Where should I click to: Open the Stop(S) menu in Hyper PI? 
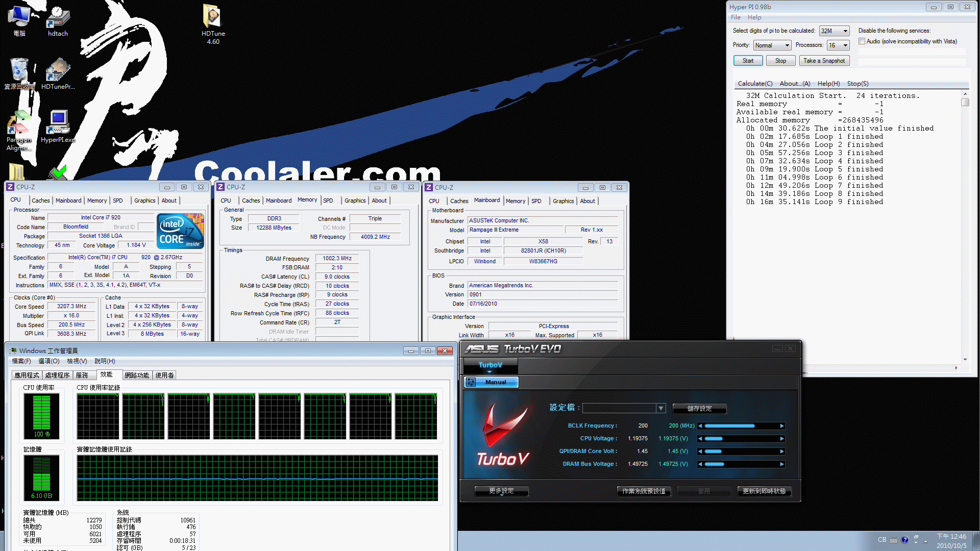click(857, 84)
